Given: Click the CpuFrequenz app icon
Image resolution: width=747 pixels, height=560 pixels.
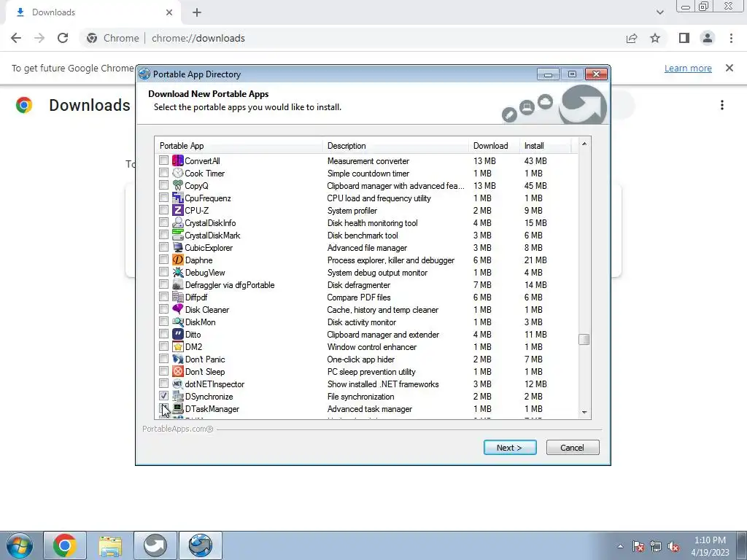Looking at the screenshot, I should click(x=178, y=198).
